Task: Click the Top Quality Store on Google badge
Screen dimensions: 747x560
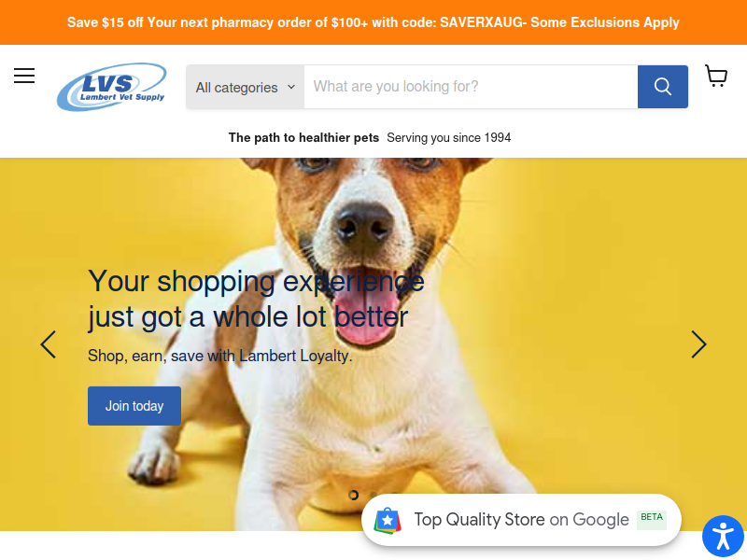Action: tap(521, 520)
